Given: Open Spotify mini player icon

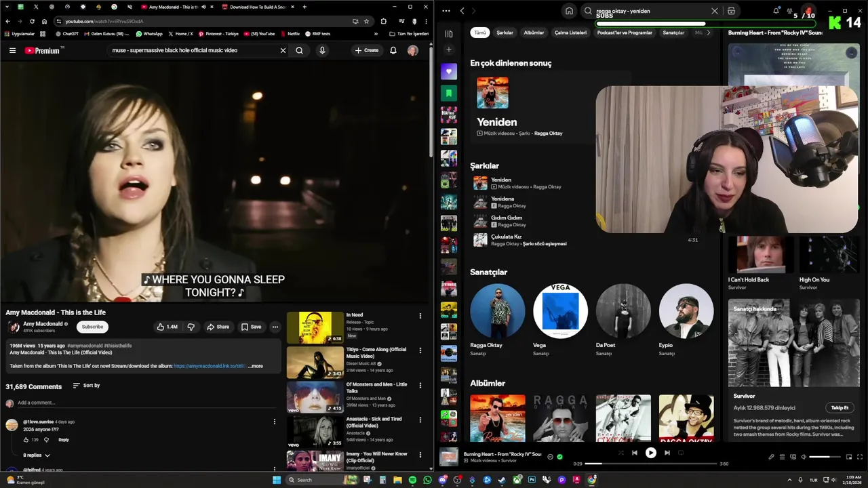Looking at the screenshot, I should [x=848, y=457].
